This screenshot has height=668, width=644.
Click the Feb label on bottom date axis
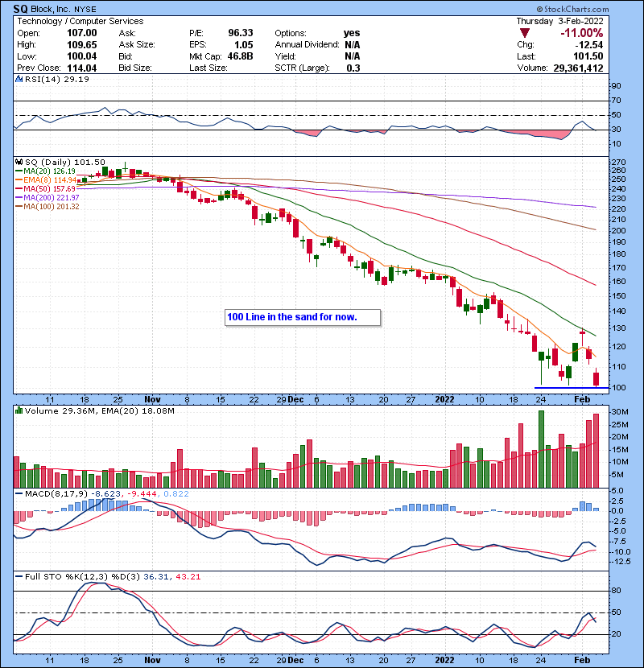coord(582,660)
